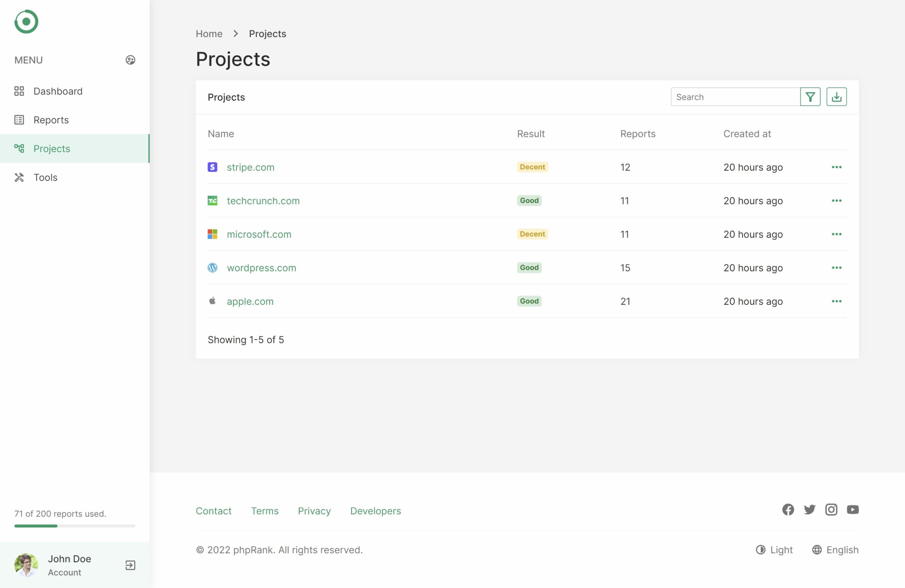Expand the three-dot menu for wordpress.com

tap(836, 268)
